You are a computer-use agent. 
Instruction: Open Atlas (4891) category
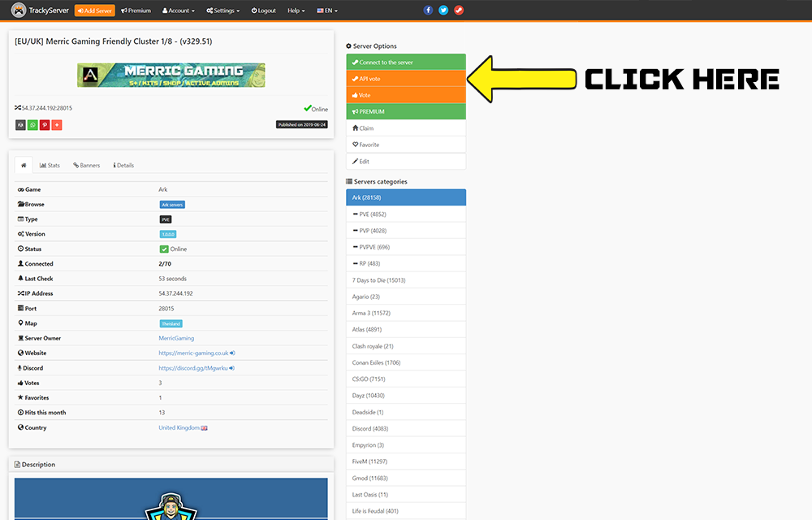(406, 329)
